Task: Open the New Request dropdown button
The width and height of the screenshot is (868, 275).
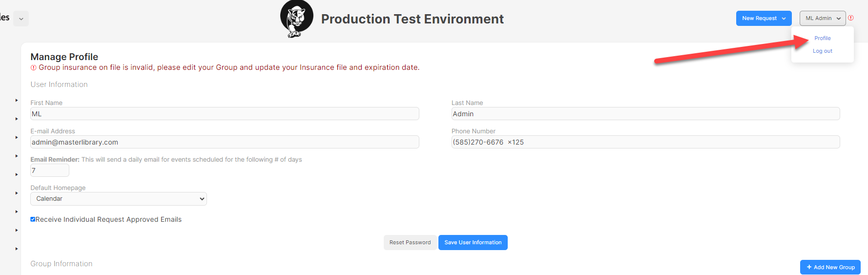Action: tap(764, 19)
